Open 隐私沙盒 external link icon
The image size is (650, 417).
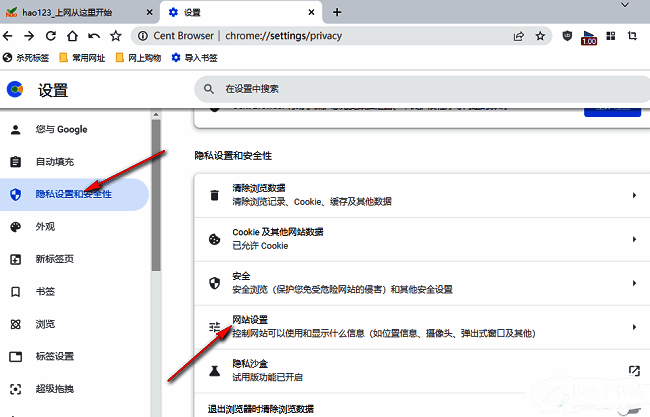point(634,371)
